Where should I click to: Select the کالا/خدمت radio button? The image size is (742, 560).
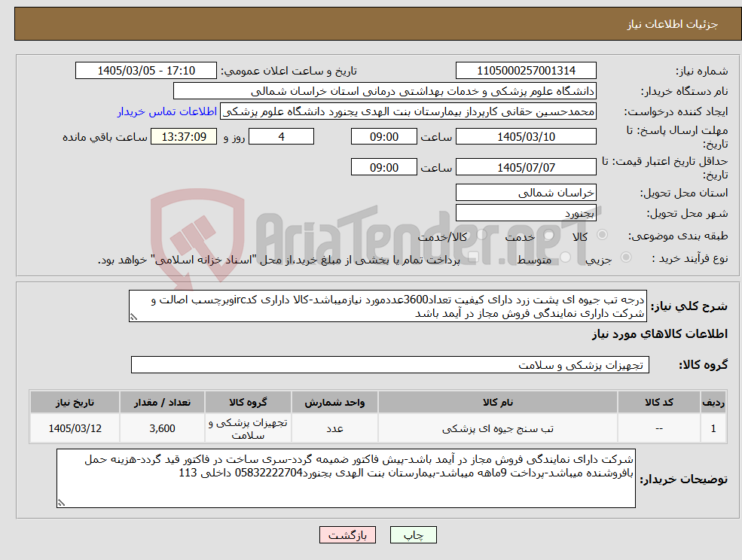click(x=481, y=235)
